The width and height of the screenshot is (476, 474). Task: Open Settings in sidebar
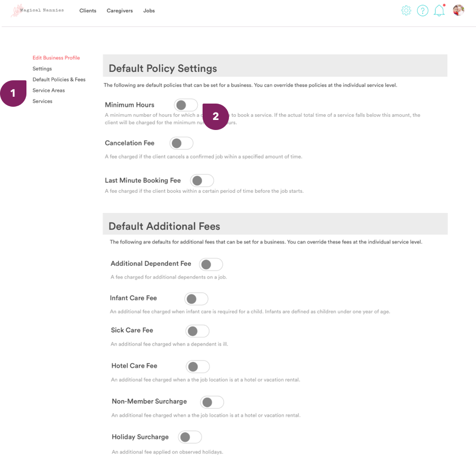[42, 69]
